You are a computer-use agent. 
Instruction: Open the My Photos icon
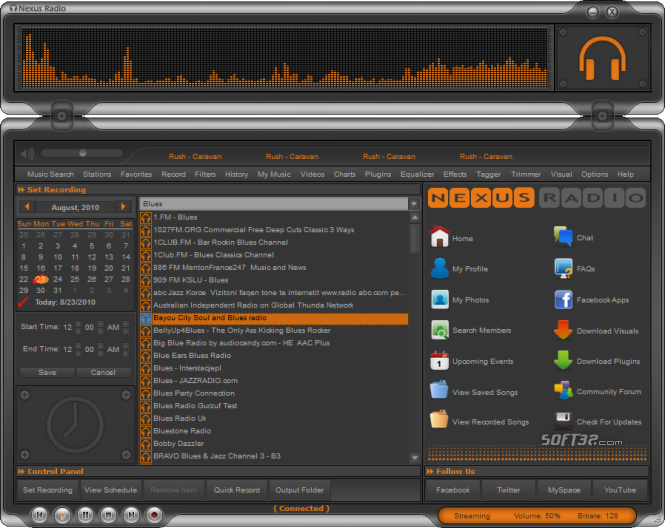439,299
